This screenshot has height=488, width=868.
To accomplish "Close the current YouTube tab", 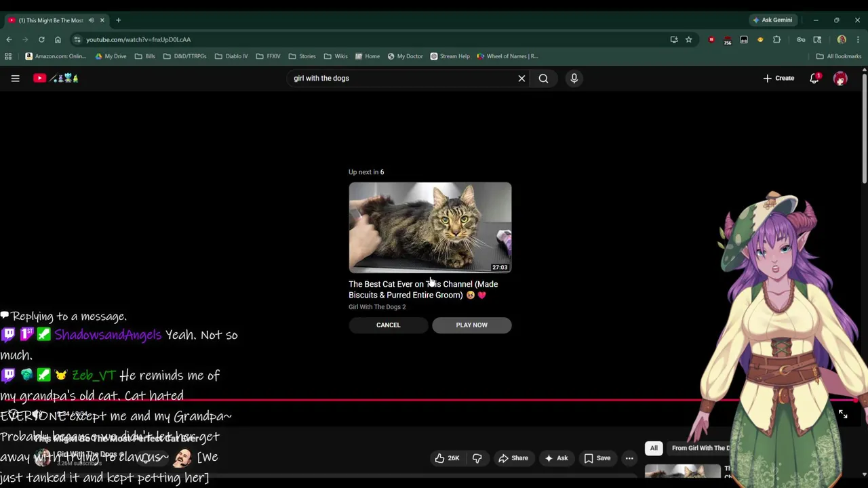I will tap(102, 20).
